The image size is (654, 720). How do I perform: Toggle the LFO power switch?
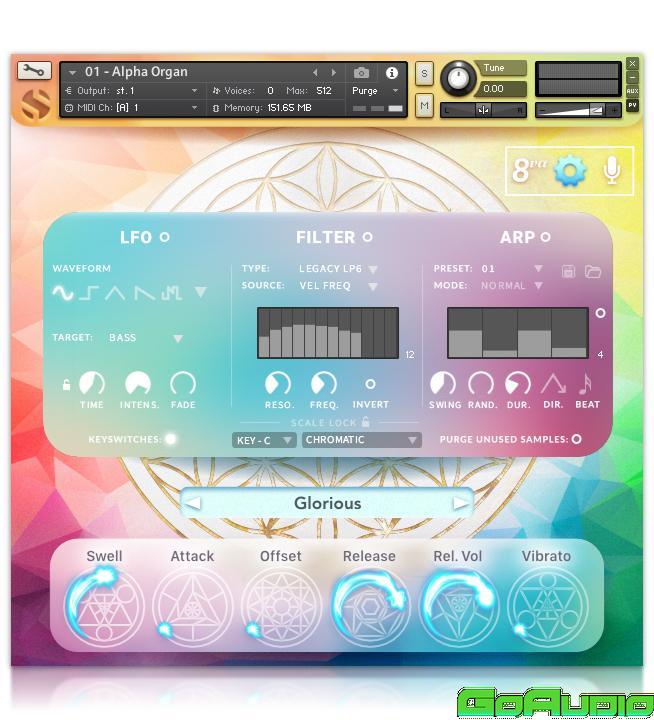(164, 237)
